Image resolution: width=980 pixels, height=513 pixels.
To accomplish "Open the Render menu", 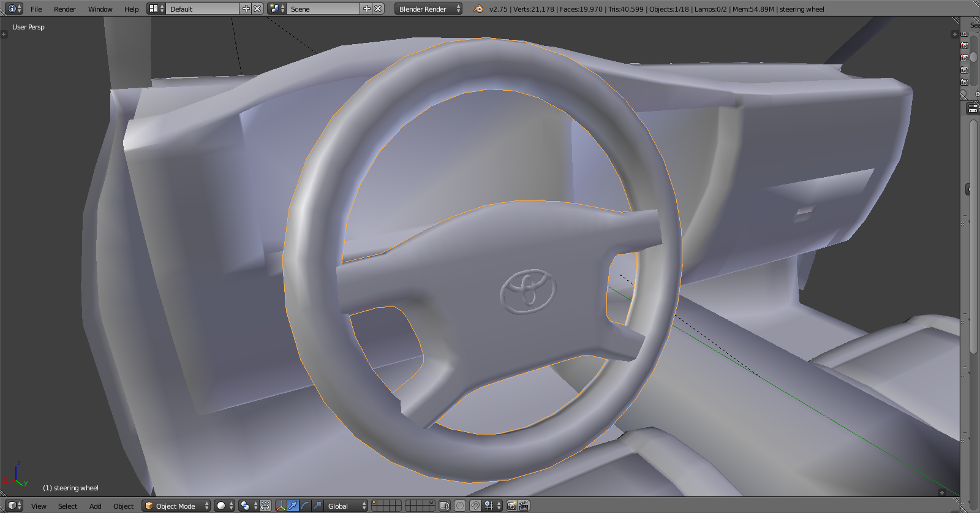I will pos(64,9).
